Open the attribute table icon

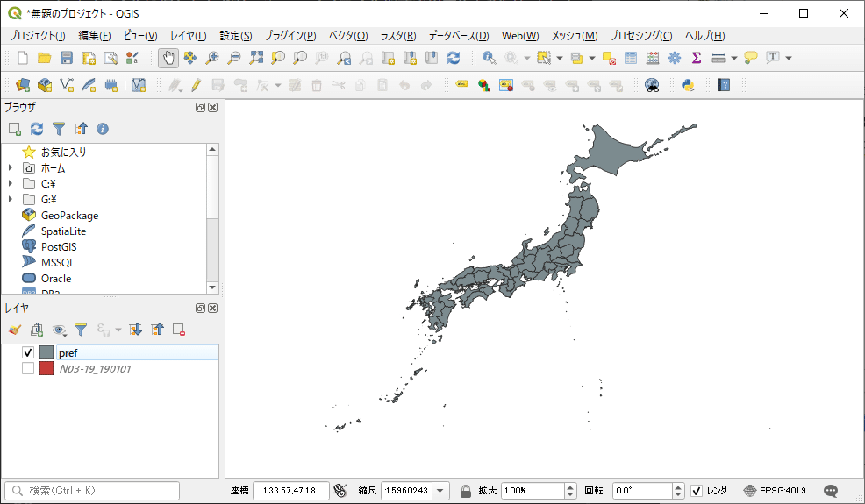(x=631, y=58)
